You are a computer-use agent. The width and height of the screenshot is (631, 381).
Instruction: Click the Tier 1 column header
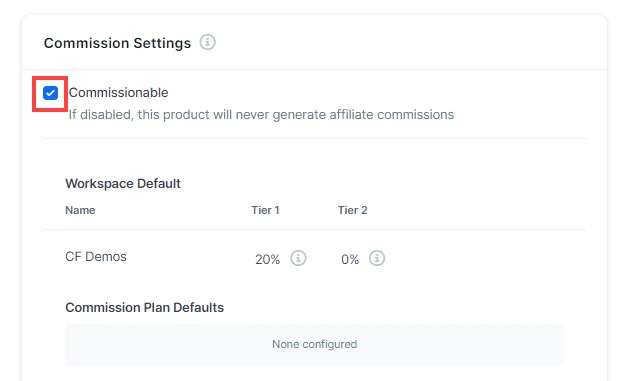265,210
